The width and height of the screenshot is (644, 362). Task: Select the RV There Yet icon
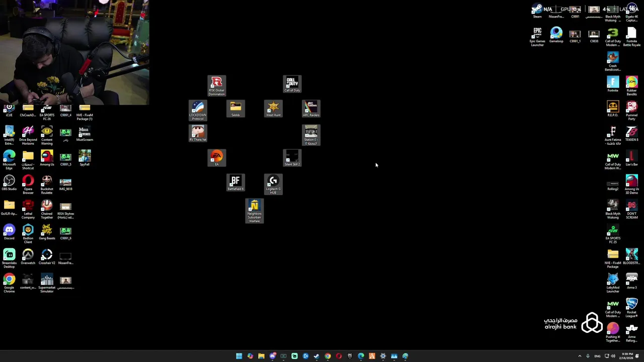198,133
